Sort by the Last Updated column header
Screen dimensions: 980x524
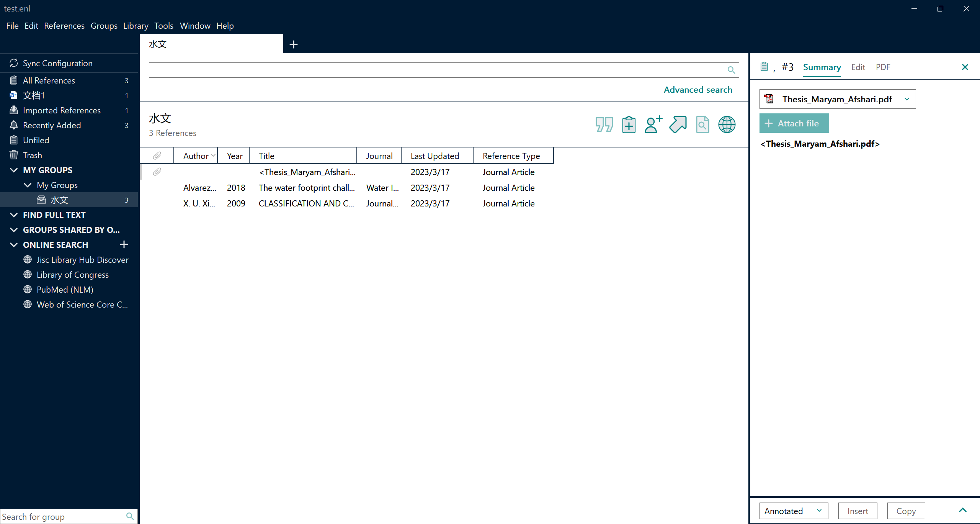click(437, 156)
